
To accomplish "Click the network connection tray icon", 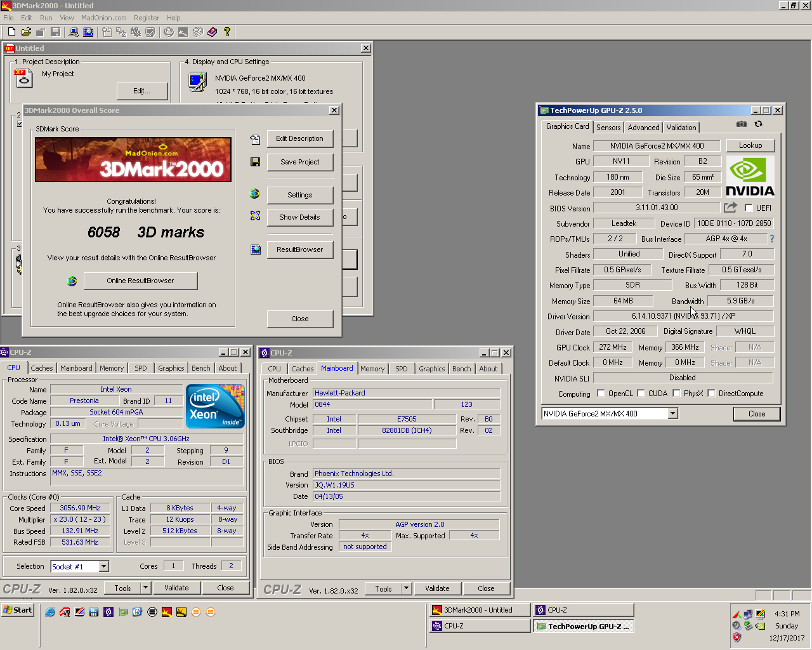I will (x=748, y=614).
